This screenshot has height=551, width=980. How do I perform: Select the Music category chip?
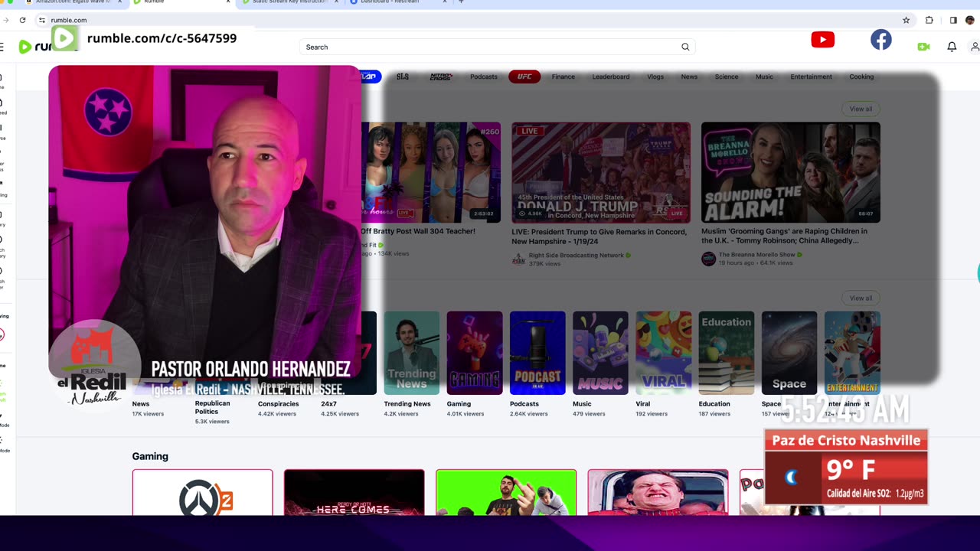pyautogui.click(x=764, y=77)
